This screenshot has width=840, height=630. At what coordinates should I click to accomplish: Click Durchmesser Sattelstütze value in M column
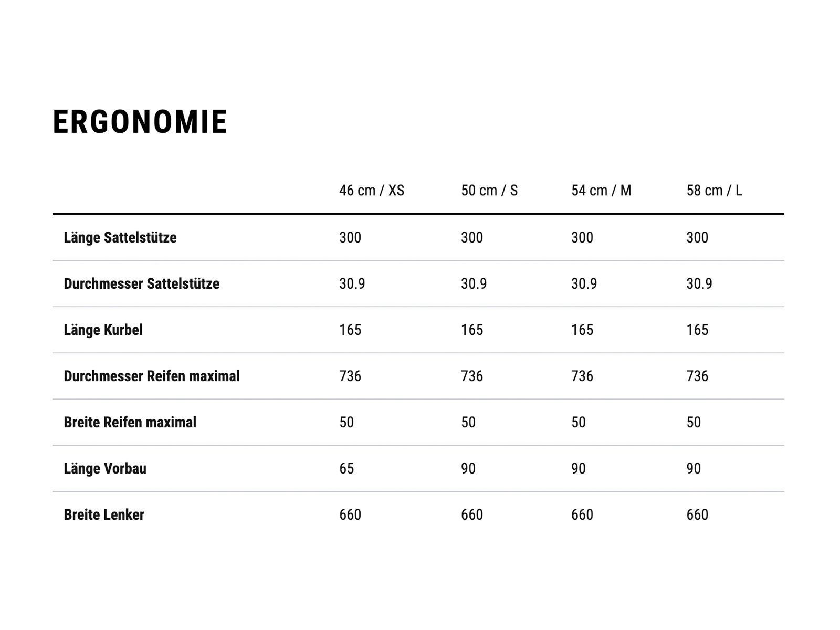point(584,283)
